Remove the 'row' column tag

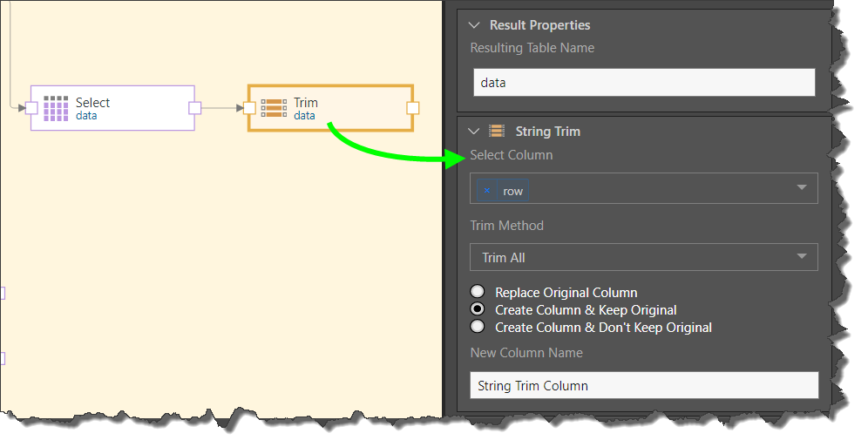(x=486, y=190)
